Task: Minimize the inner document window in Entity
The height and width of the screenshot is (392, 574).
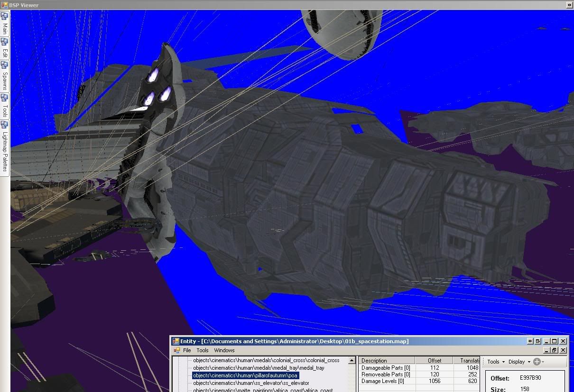Action: tap(546, 350)
